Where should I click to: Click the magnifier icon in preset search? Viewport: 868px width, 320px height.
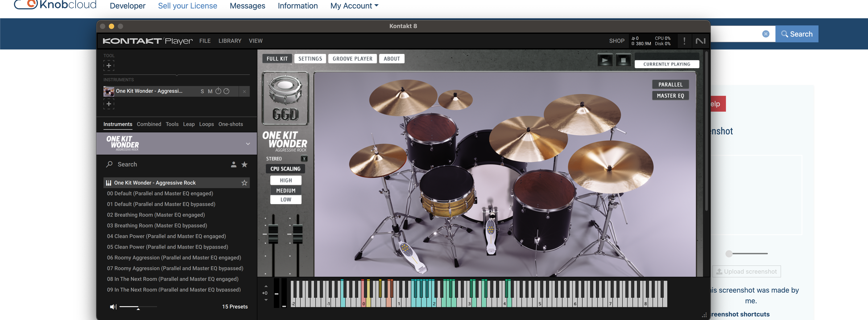point(109,164)
